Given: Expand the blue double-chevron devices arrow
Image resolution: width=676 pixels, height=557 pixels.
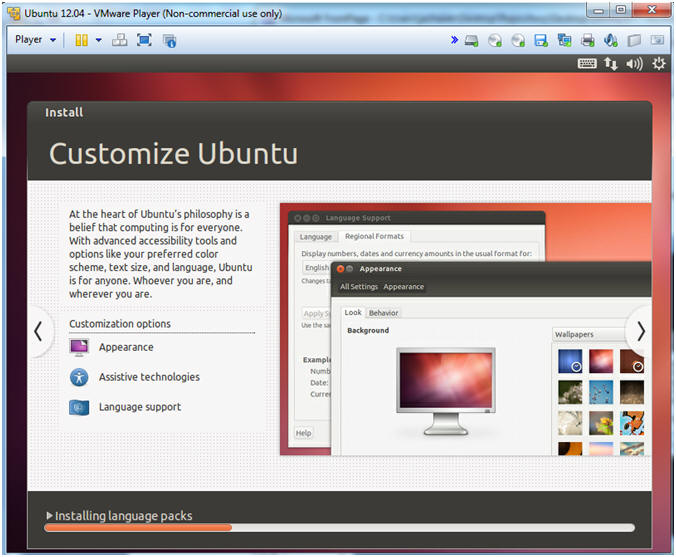Looking at the screenshot, I should (x=454, y=40).
